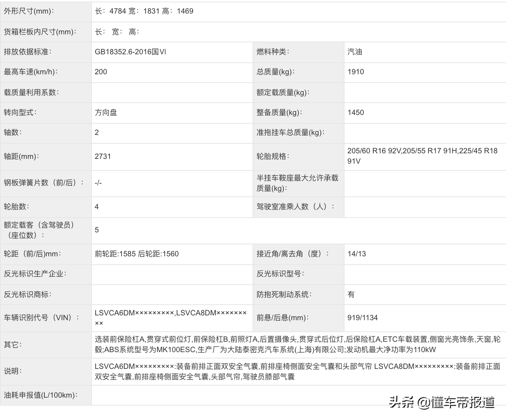Select the 轴距(mm) label
The image size is (506, 420).
(22, 157)
